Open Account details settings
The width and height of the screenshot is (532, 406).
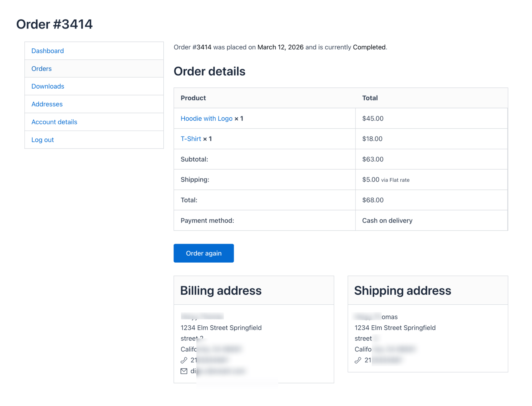pos(54,122)
